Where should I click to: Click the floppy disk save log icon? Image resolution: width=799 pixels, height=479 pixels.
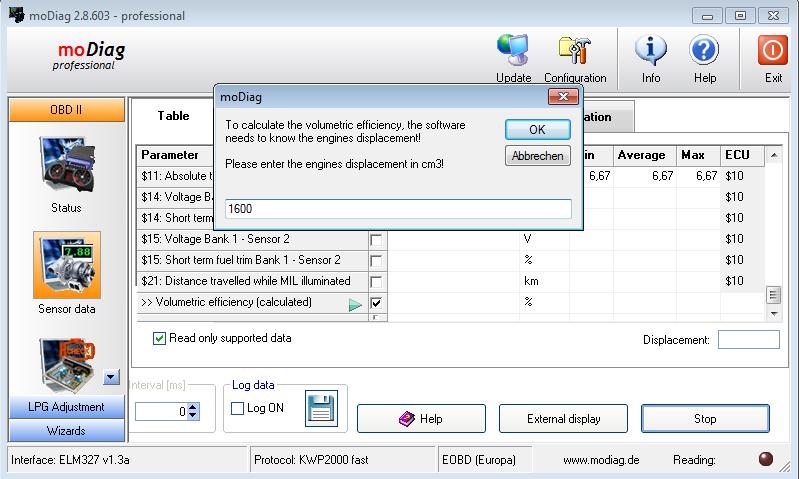(322, 410)
